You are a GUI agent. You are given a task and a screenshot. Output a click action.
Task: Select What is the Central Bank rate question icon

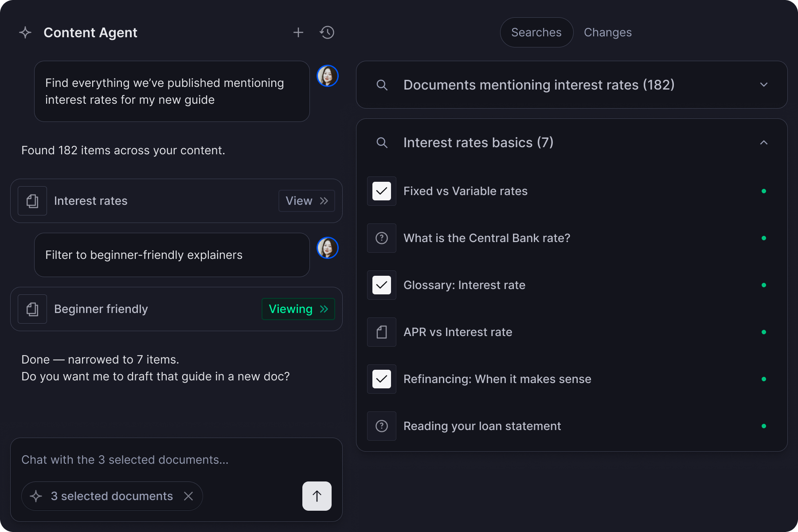tap(382, 238)
